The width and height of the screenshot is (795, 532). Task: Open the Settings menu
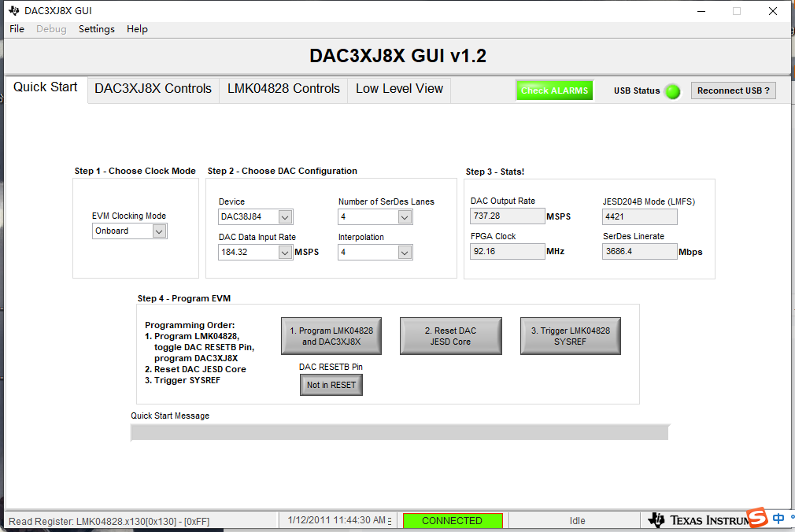tap(96, 29)
